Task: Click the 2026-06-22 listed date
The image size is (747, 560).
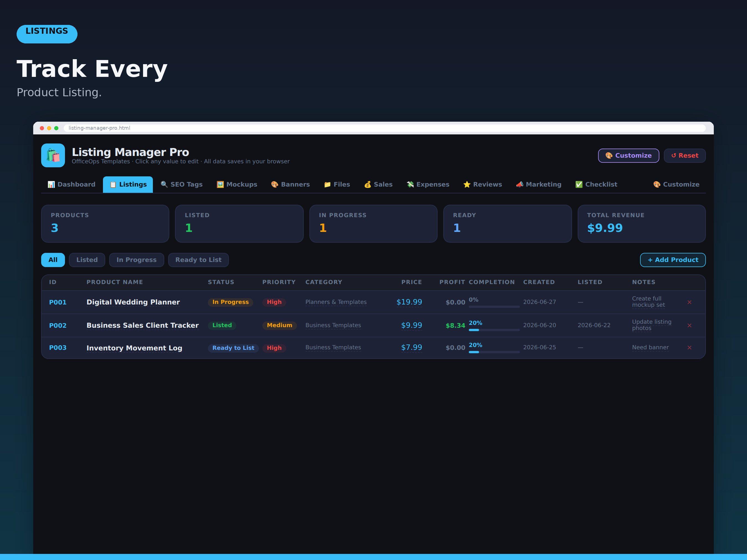Action: point(594,325)
